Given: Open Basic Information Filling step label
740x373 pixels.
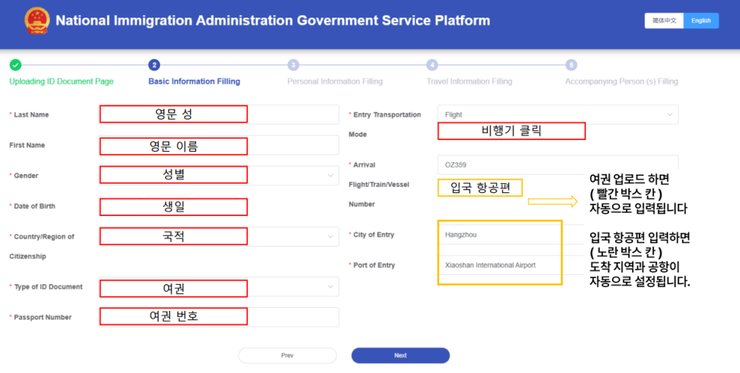Looking at the screenshot, I should [194, 81].
